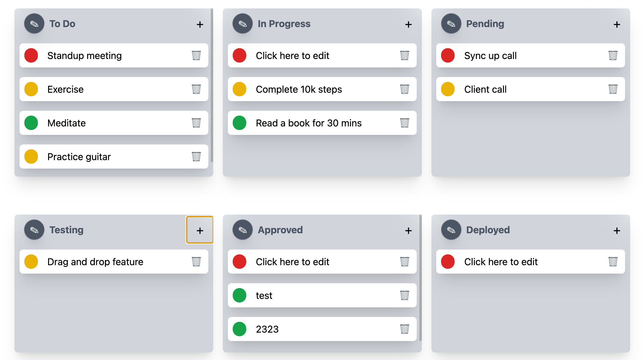Edit the Read a book for 30 mins text
The image size is (644, 360).
click(x=308, y=123)
